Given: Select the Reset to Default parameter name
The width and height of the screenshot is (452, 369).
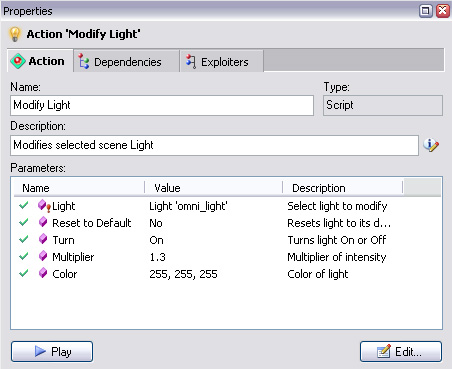Looking at the screenshot, I should [92, 223].
